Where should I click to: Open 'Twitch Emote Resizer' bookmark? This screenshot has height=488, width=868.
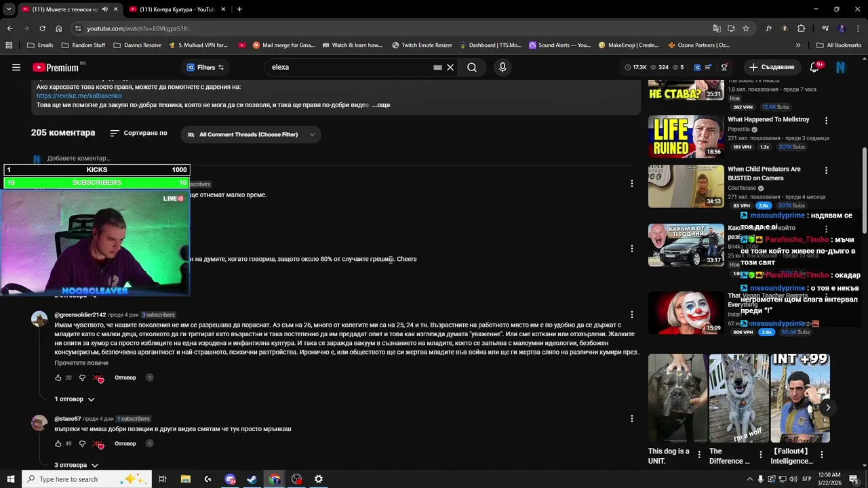coord(422,45)
